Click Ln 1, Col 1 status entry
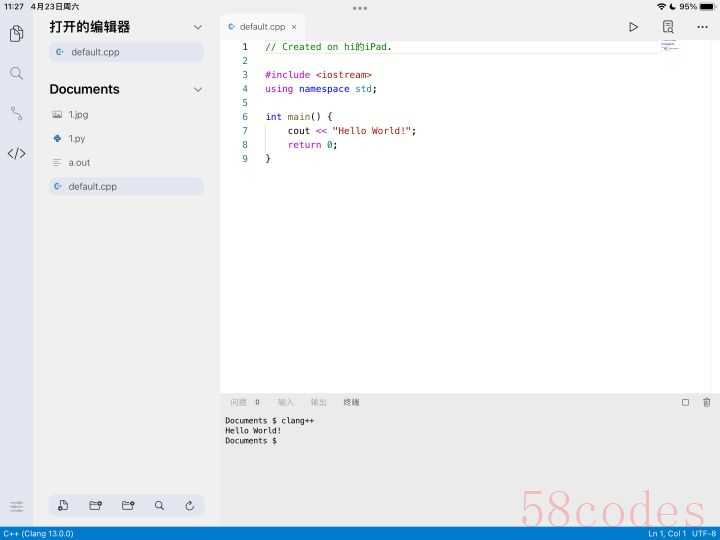Image resolution: width=720 pixels, height=540 pixels. point(667,534)
